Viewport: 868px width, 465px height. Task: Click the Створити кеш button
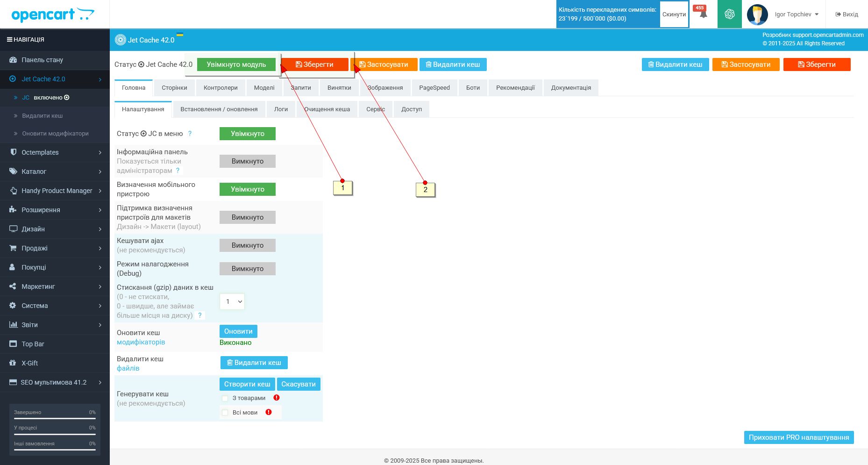(247, 384)
